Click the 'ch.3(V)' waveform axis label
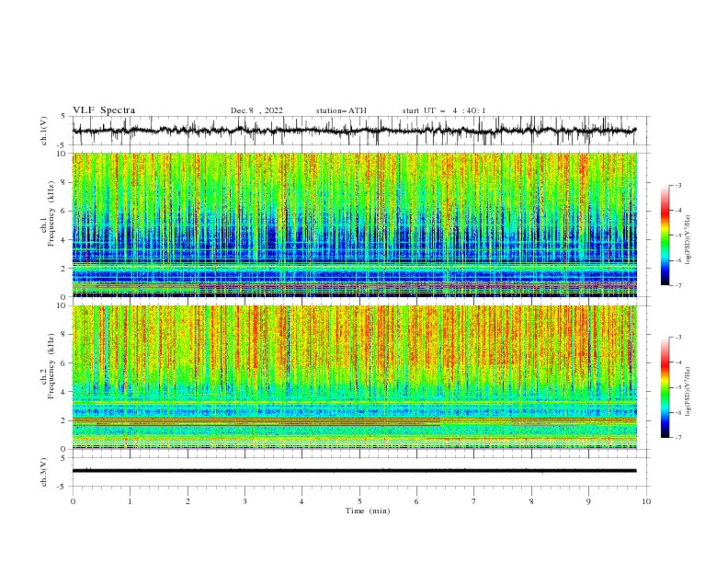 [x=44, y=472]
